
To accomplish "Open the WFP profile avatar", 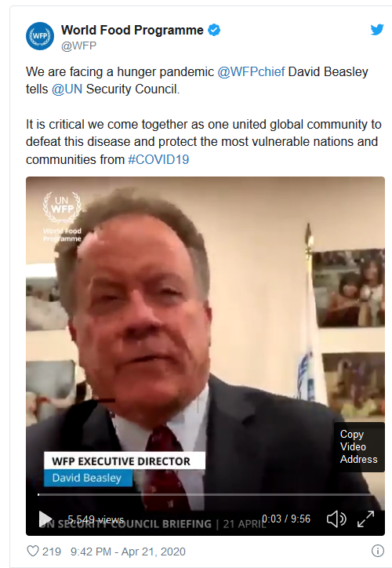I will 40,36.
